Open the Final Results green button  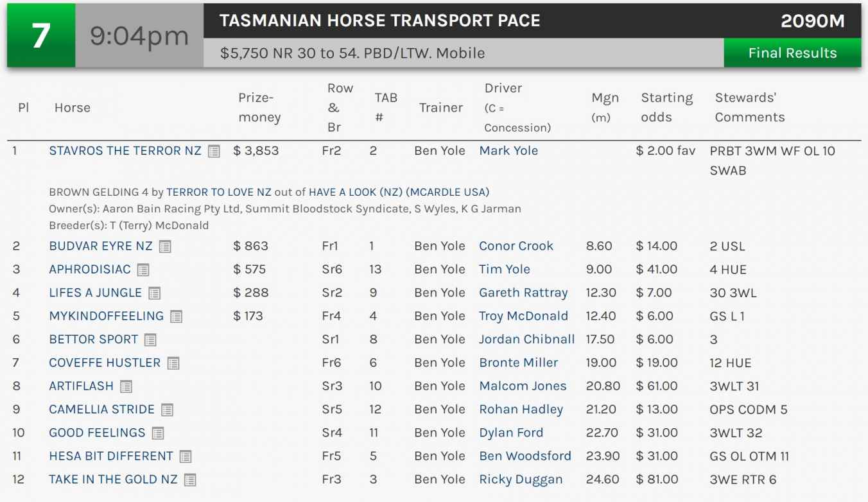pos(792,53)
